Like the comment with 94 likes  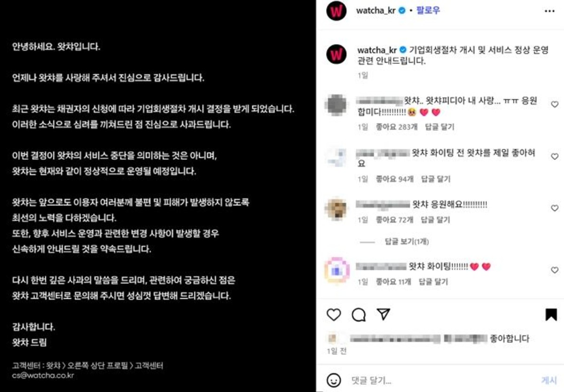click(555, 157)
